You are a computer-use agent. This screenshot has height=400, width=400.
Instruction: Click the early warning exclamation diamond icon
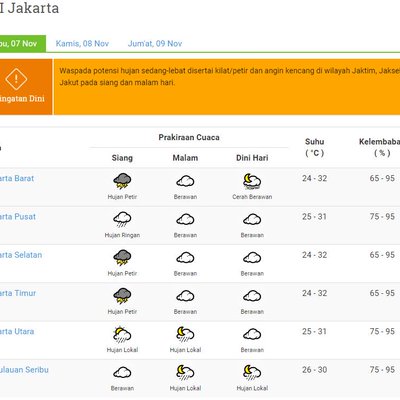(16, 79)
